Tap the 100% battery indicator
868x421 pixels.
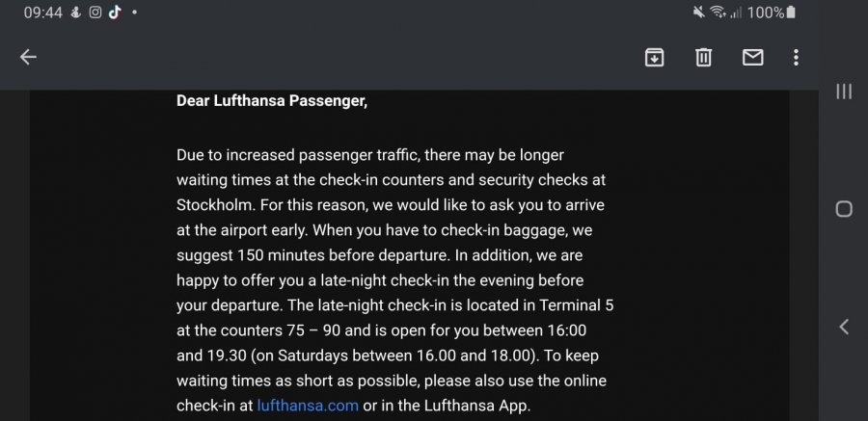point(772,13)
